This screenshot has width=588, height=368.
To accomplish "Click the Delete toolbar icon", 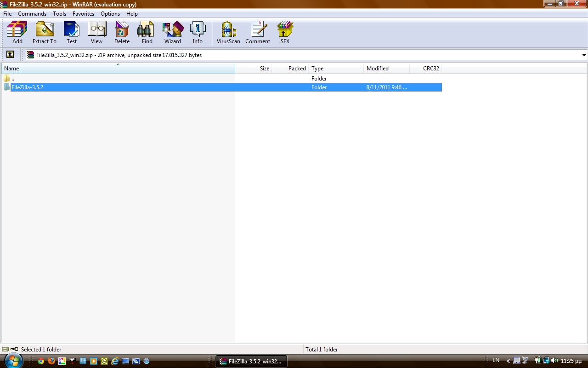I will 122,32.
